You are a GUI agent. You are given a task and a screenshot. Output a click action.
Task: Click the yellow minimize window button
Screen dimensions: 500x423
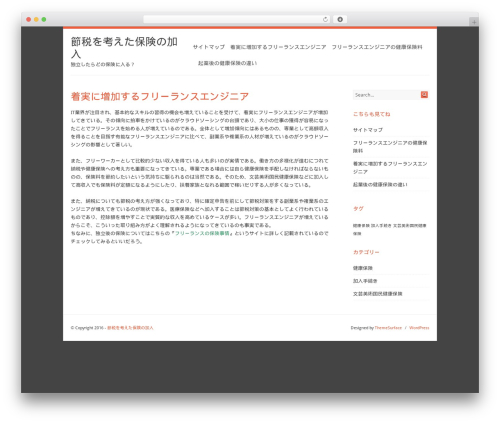(x=36, y=20)
